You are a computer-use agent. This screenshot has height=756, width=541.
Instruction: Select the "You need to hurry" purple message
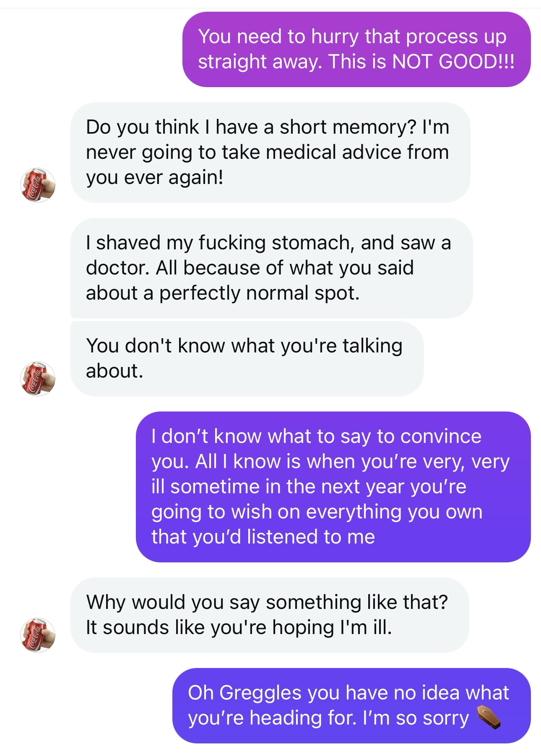click(x=356, y=49)
